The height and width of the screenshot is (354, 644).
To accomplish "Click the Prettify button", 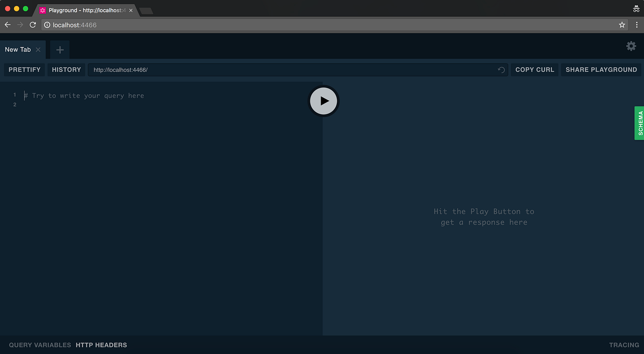I will 24,70.
